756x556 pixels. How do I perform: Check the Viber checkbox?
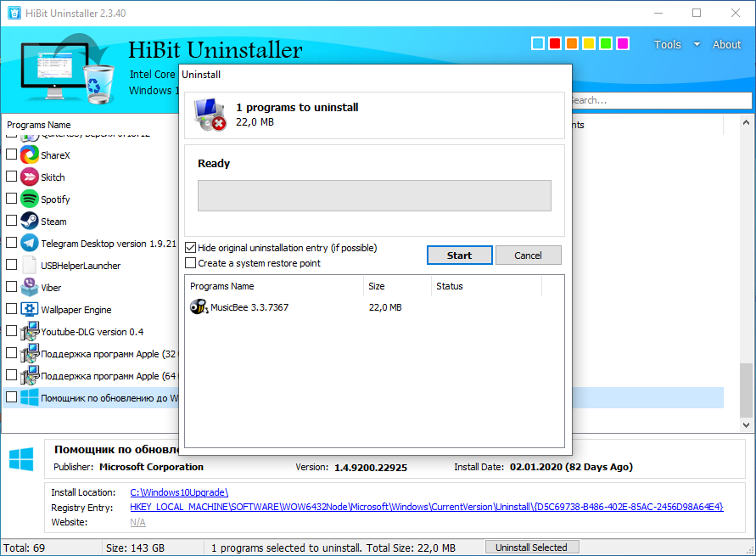[x=11, y=286]
